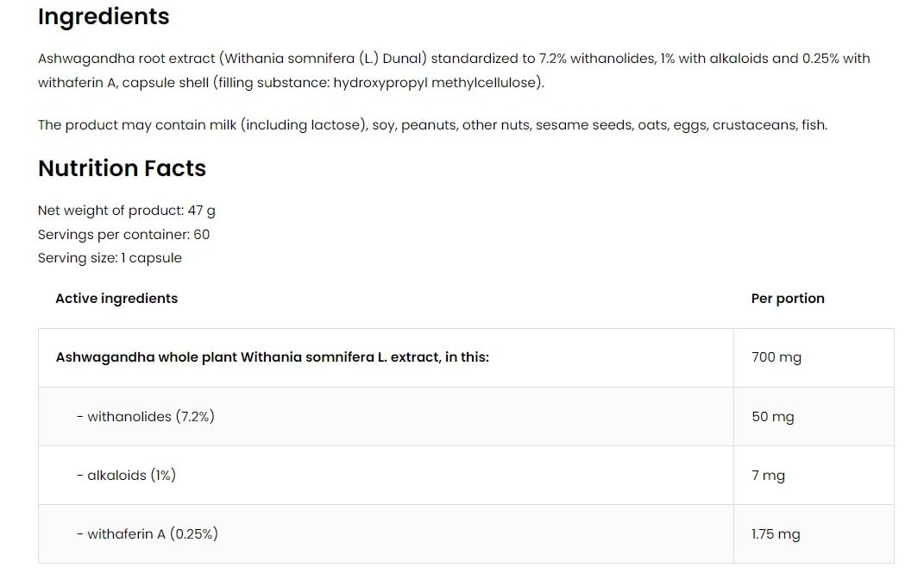Image resolution: width=924 pixels, height=568 pixels.
Task: Select the withanolides (7.2%) row label
Action: (x=145, y=417)
